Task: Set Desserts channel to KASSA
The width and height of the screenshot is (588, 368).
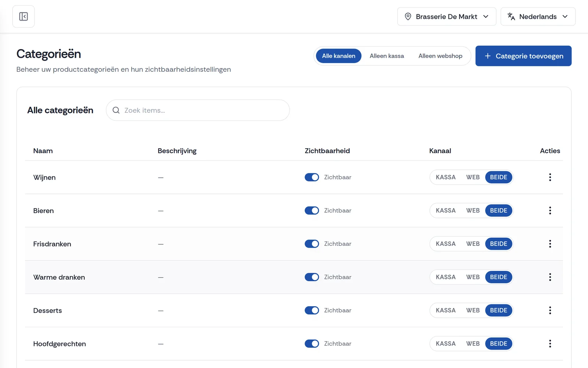Action: pos(446,311)
